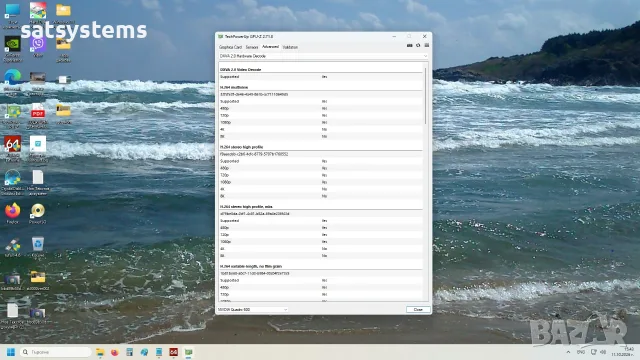Click the GPU-Z taskbar icon
This screenshot has width=640, height=360.
[188, 352]
